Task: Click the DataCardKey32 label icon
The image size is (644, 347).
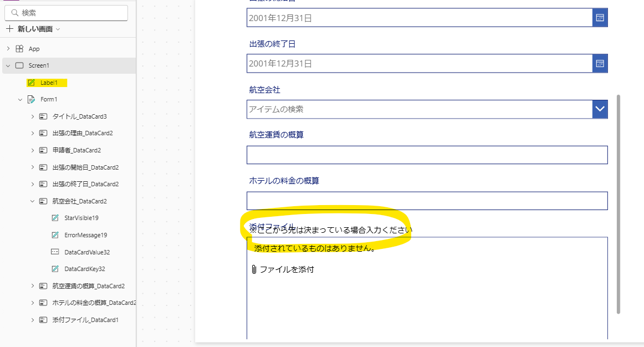Action: [55, 269]
